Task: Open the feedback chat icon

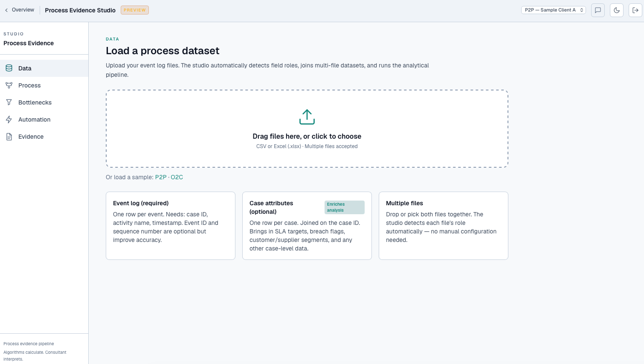Action: [x=598, y=10]
